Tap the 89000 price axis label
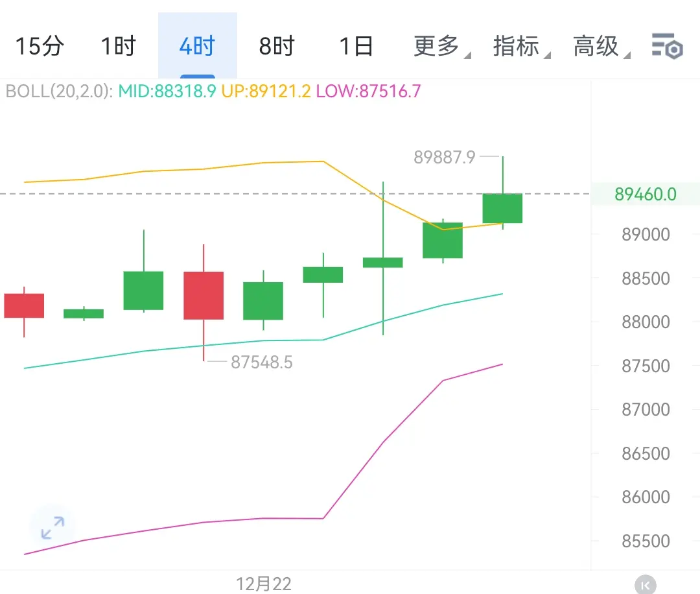 point(646,235)
